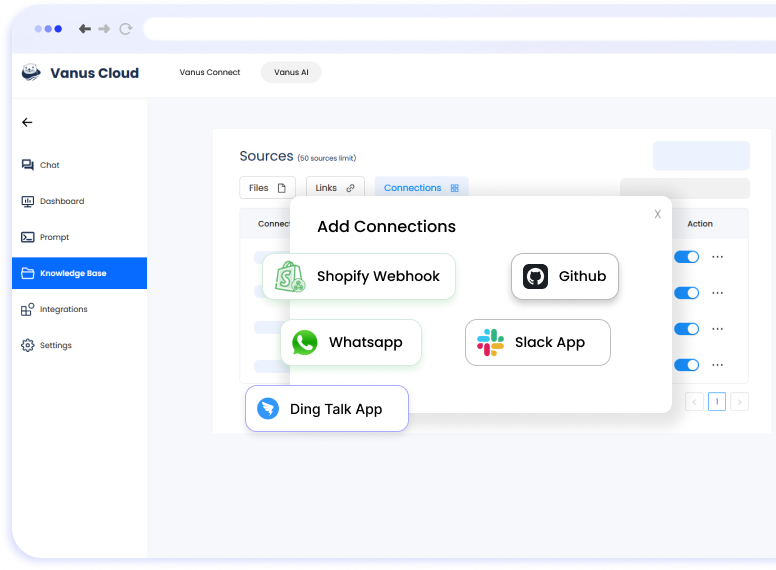Choose the Shopify Webhook connection

359,276
